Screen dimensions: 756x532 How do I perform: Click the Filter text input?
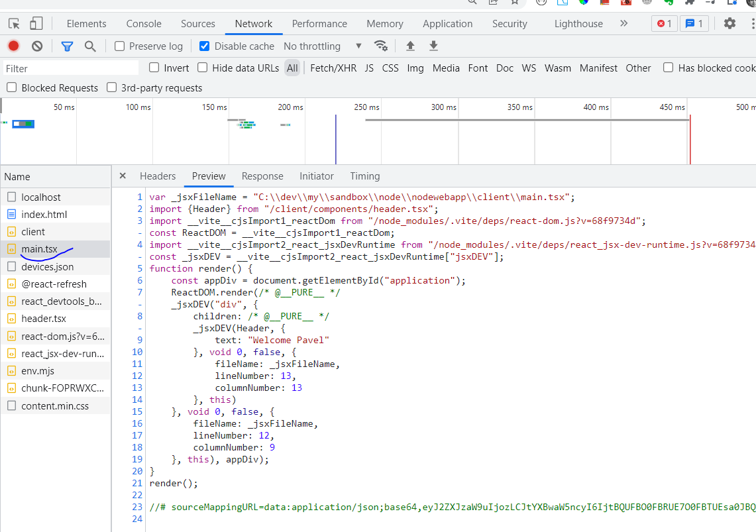click(x=71, y=68)
